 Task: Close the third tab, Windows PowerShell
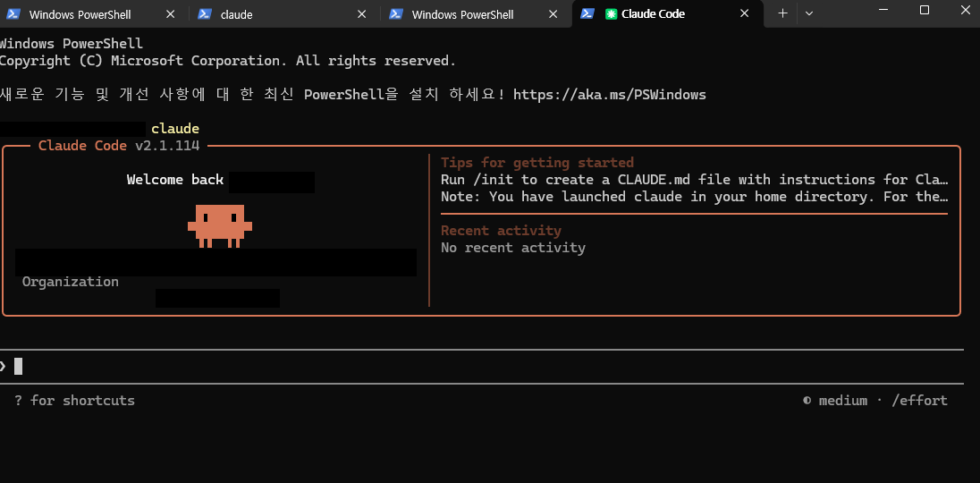tap(553, 13)
